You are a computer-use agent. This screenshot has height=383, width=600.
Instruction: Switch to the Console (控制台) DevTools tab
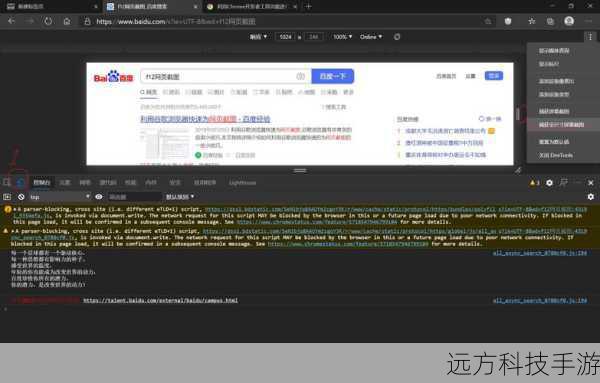click(42, 183)
